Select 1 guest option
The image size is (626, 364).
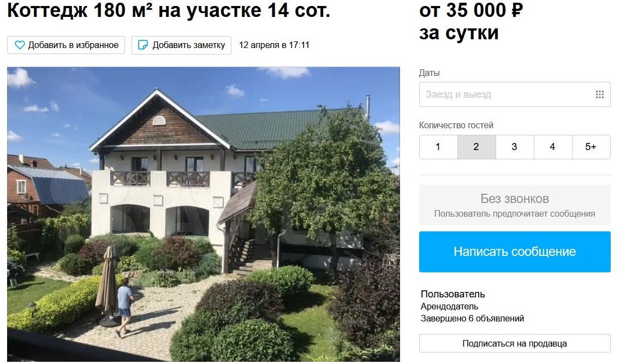(438, 147)
